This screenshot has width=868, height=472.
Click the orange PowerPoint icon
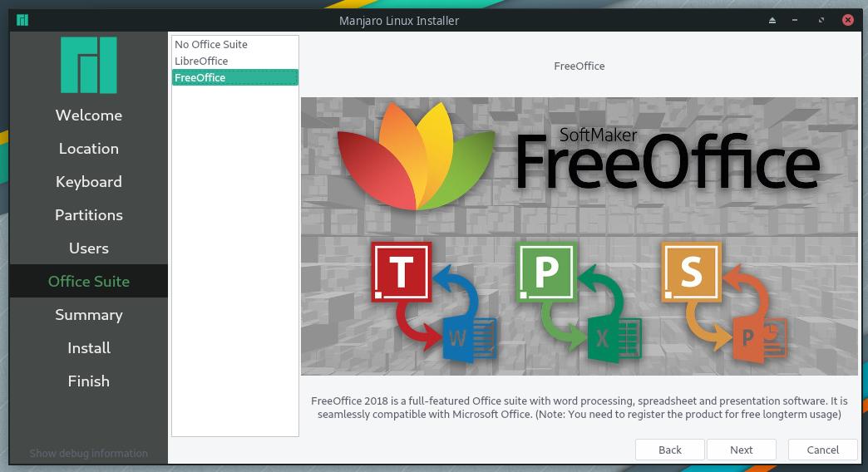tap(760, 339)
